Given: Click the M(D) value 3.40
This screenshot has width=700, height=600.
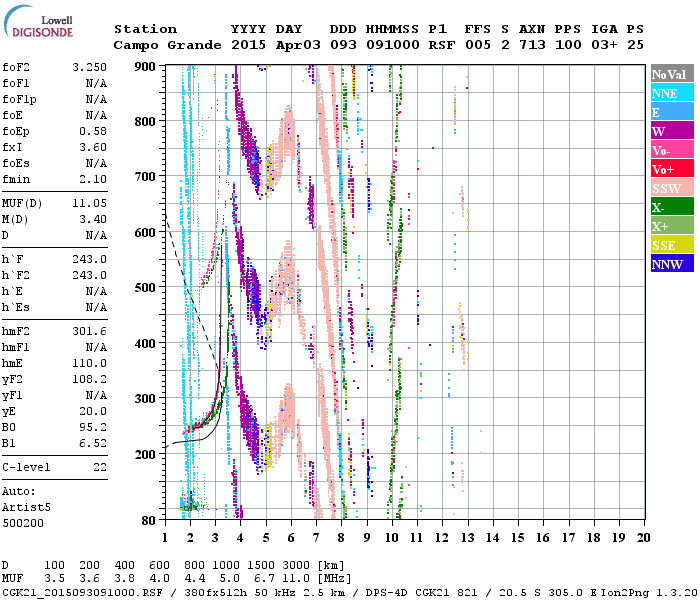Looking at the screenshot, I should (x=93, y=220).
